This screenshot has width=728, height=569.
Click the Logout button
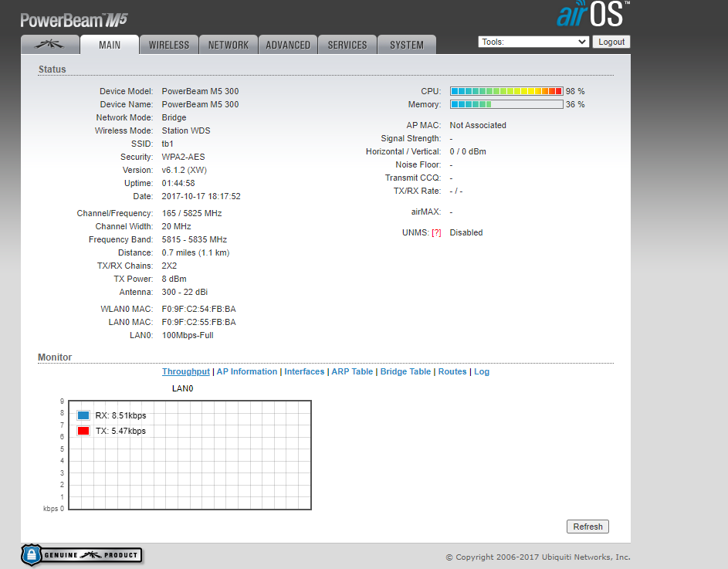611,42
